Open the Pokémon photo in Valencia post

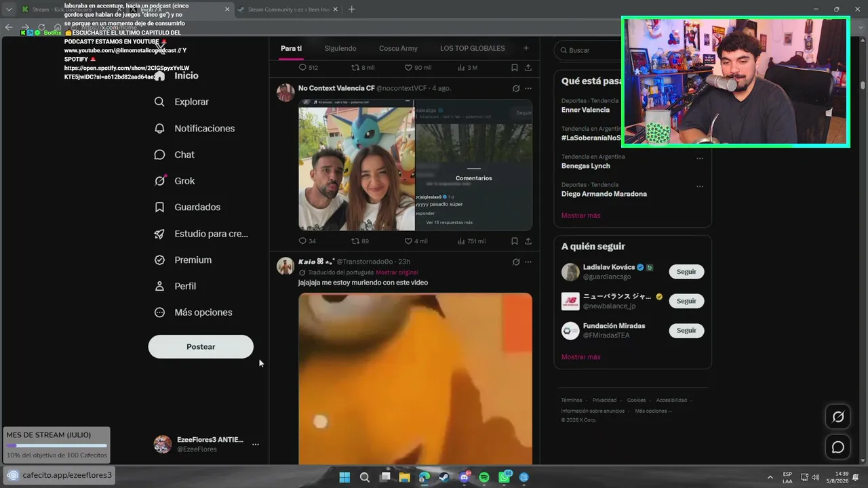(357, 165)
